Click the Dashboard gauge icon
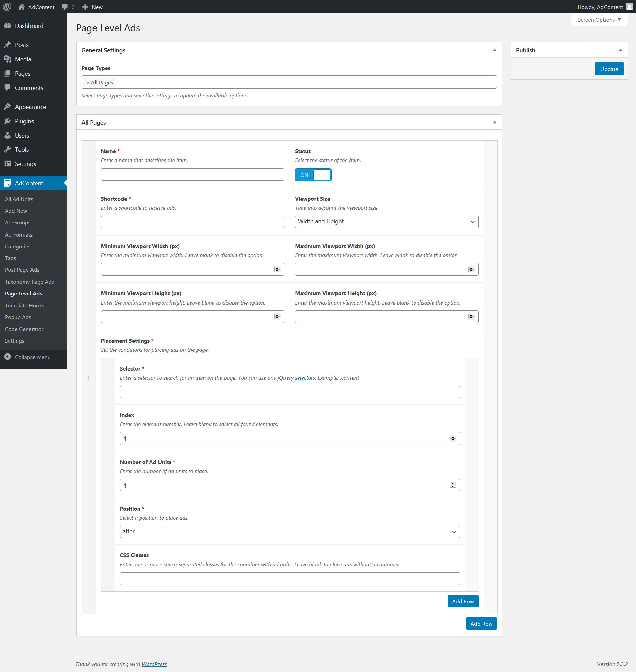The image size is (636, 672). tap(7, 26)
